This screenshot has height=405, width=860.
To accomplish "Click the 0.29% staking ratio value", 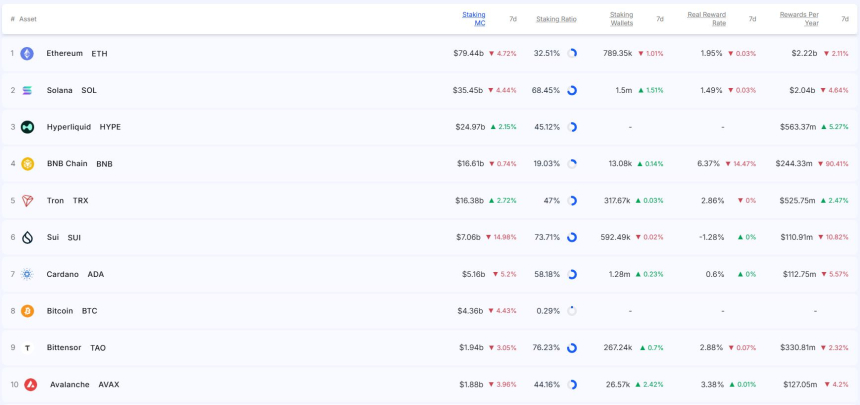I will (x=548, y=311).
